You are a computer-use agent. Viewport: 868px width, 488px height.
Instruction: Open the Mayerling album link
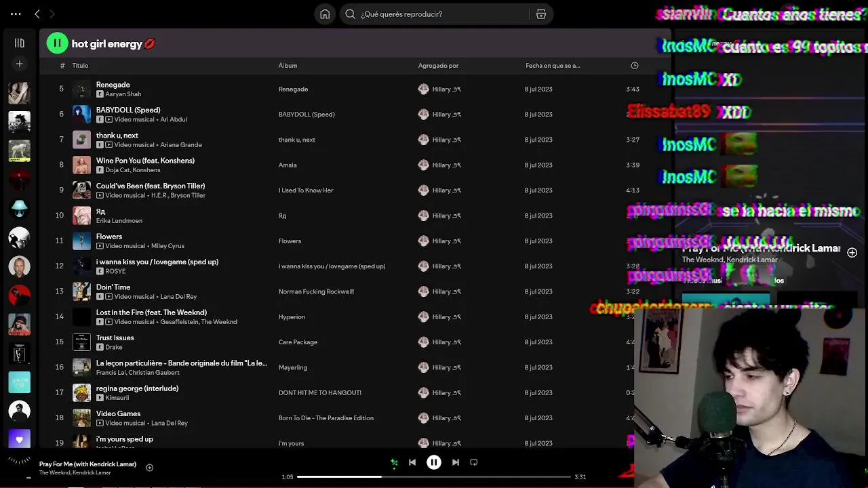click(293, 367)
